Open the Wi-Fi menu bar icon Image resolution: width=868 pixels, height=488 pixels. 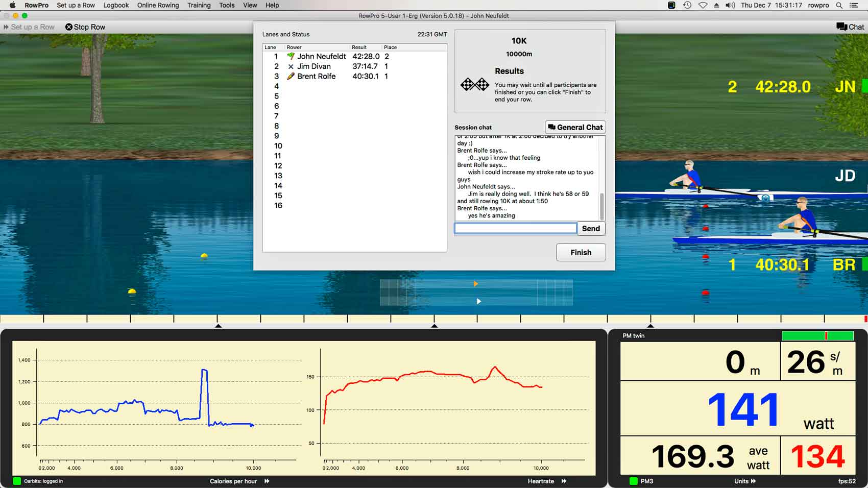[x=703, y=5]
